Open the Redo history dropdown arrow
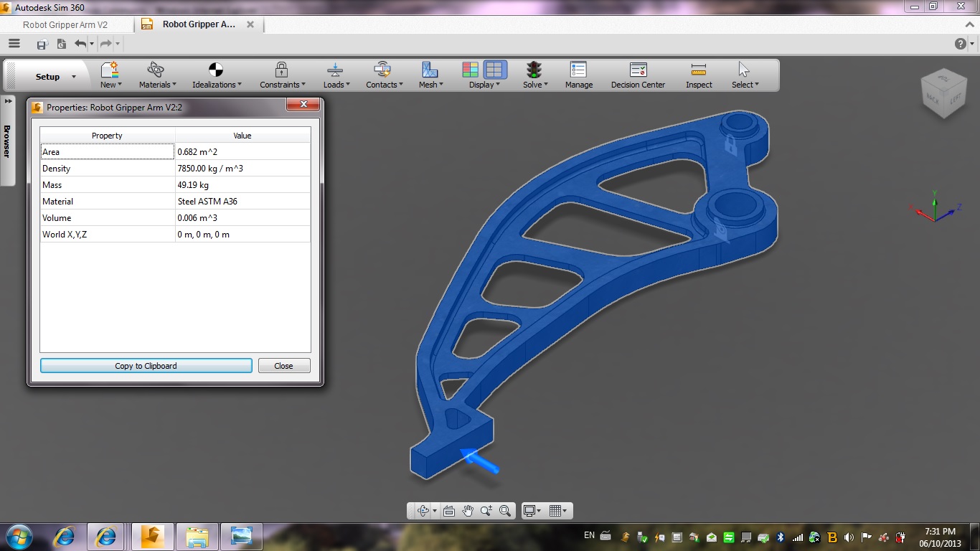 118,44
